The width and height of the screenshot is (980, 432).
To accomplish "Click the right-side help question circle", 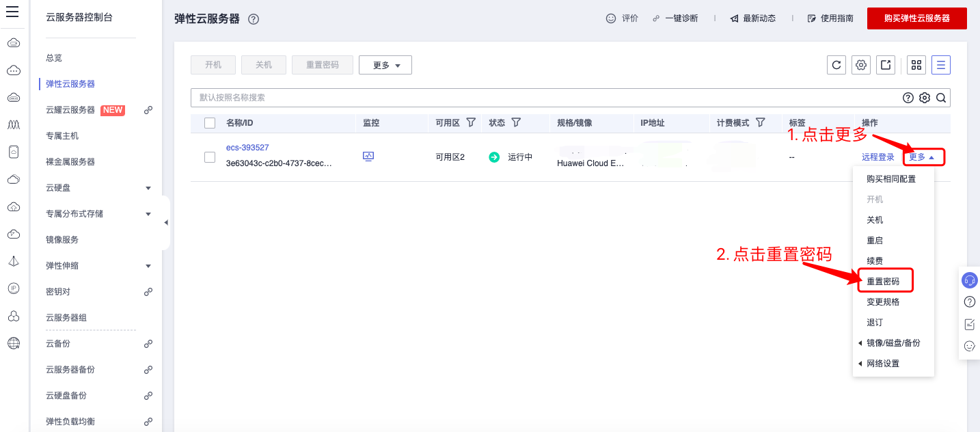I will pyautogui.click(x=969, y=301).
